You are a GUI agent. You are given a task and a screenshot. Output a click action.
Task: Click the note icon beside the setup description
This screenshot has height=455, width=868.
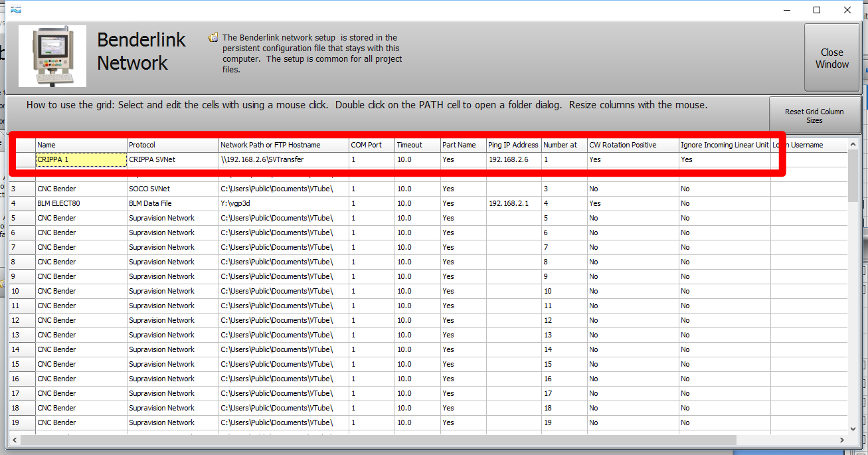pyautogui.click(x=213, y=38)
